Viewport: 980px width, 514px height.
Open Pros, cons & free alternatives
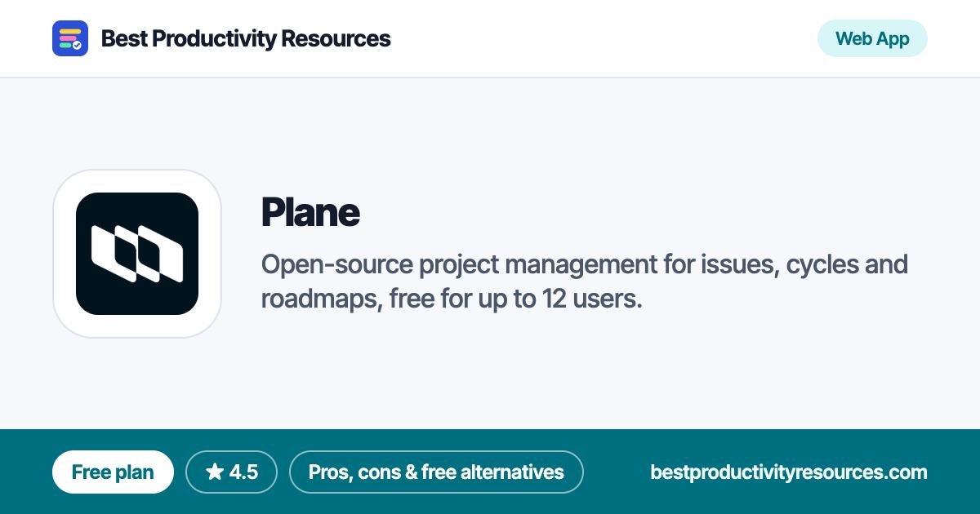436,472
